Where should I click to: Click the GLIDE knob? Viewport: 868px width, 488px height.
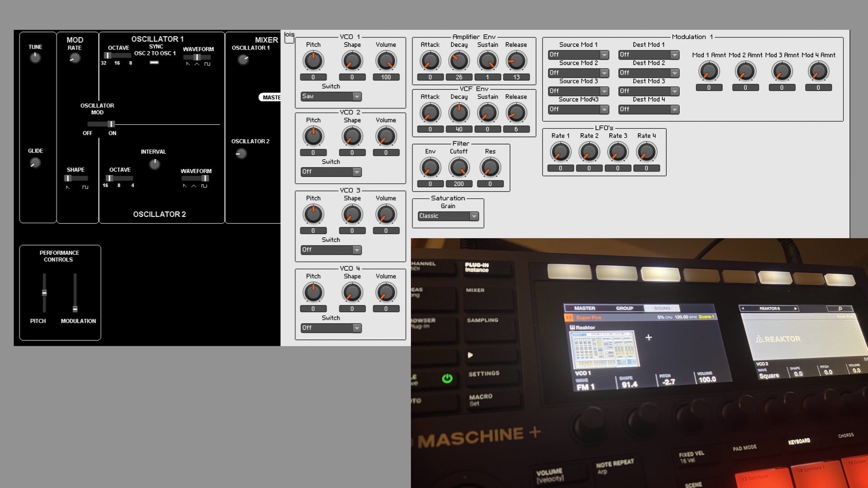pos(35,163)
